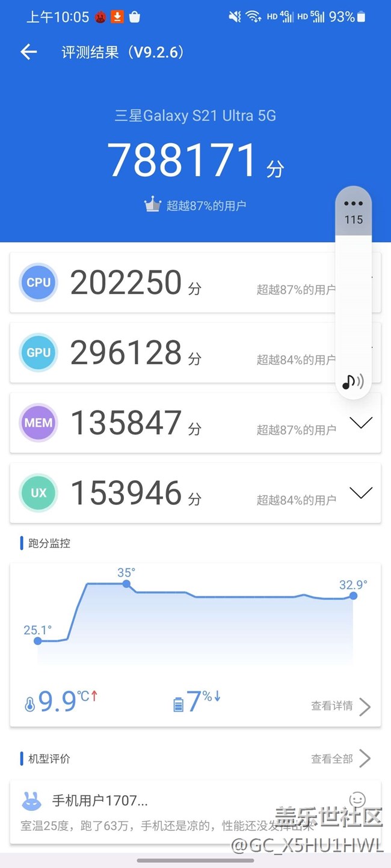Tap the back arrow in header
Image resolution: width=391 pixels, height=868 pixels.
(x=28, y=52)
